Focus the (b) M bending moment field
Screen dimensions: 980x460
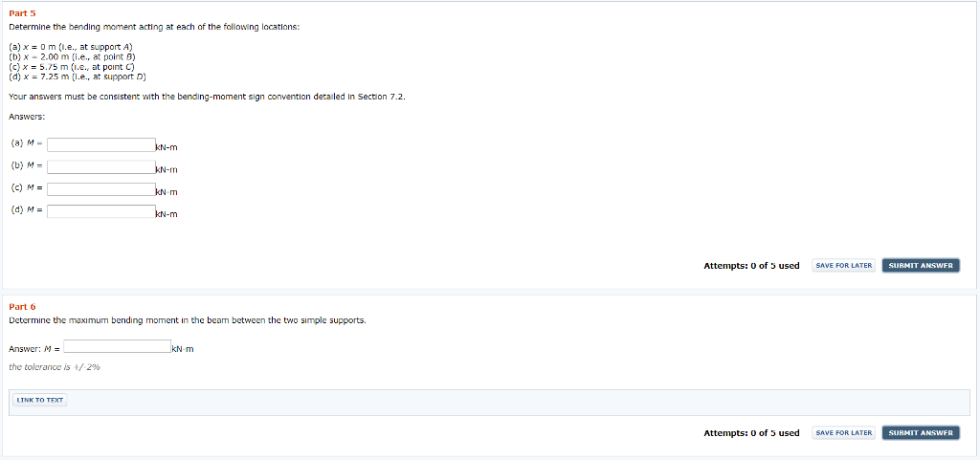coord(101,167)
